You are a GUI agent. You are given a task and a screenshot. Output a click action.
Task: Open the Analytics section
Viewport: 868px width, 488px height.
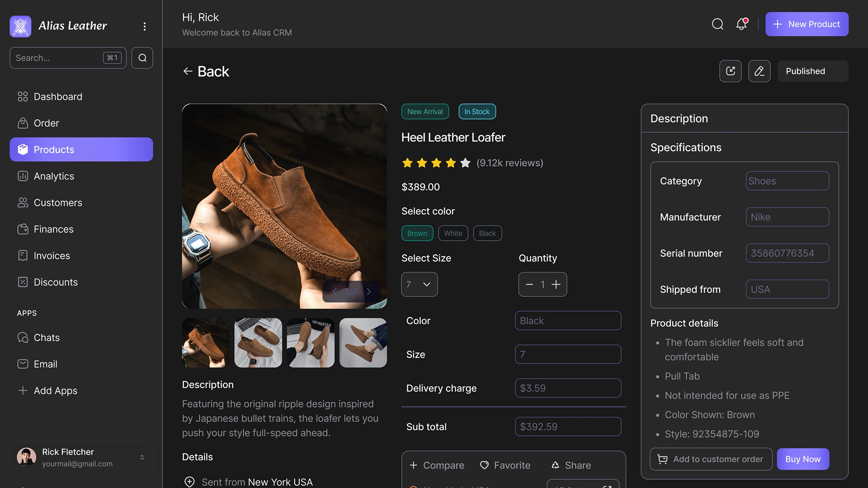tap(54, 176)
